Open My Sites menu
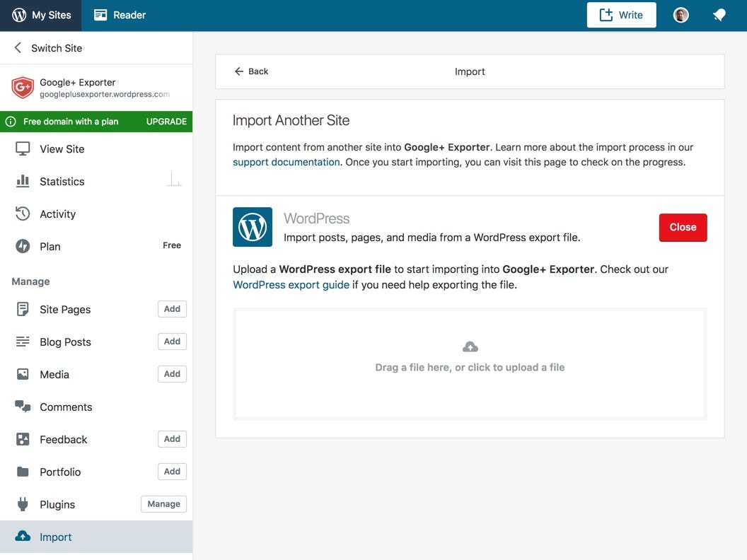747x560 pixels. [x=41, y=16]
